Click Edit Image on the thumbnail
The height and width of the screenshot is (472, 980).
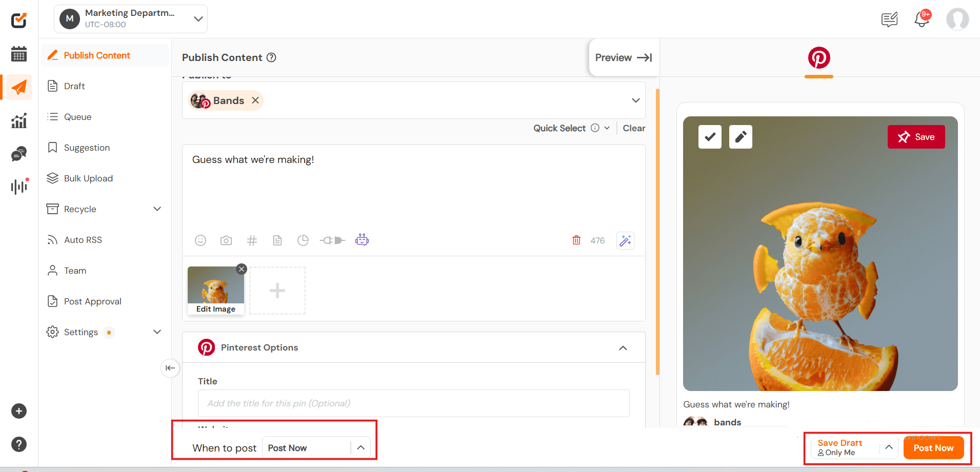coord(216,309)
